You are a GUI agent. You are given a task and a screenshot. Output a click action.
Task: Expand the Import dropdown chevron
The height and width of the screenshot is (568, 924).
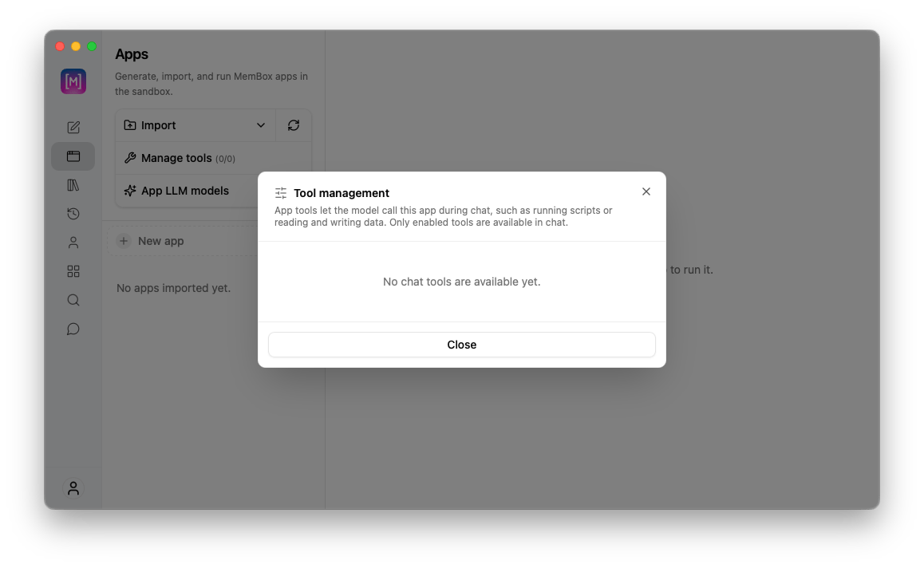260,125
